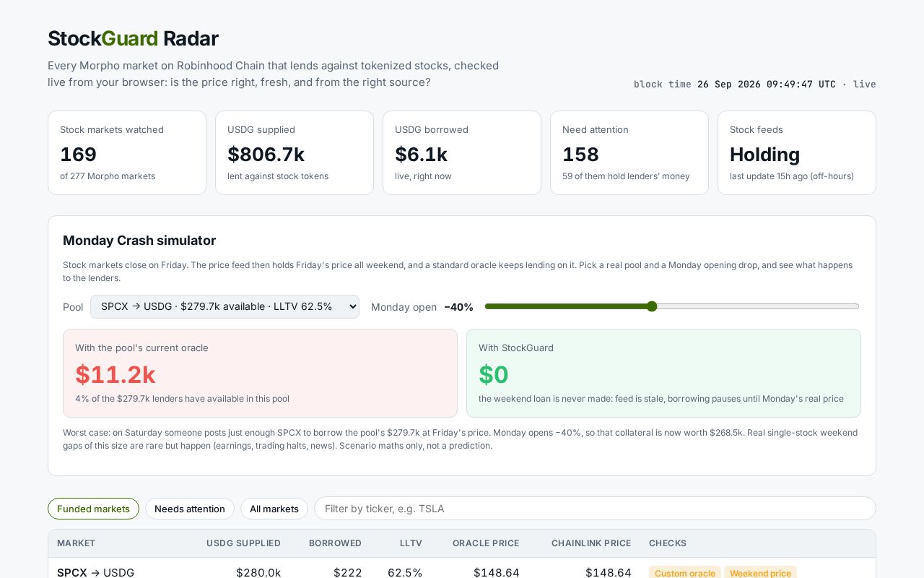Click the MARKET column header

click(76, 543)
